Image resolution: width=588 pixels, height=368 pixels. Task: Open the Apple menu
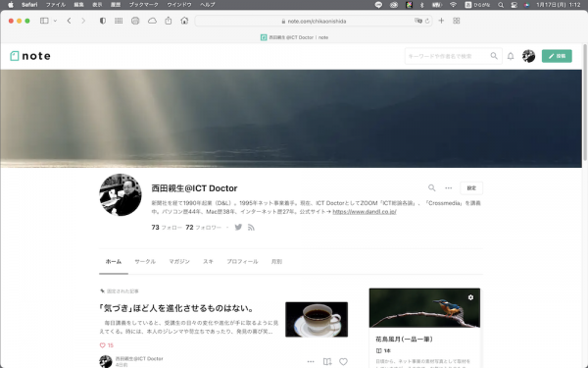coord(11,5)
